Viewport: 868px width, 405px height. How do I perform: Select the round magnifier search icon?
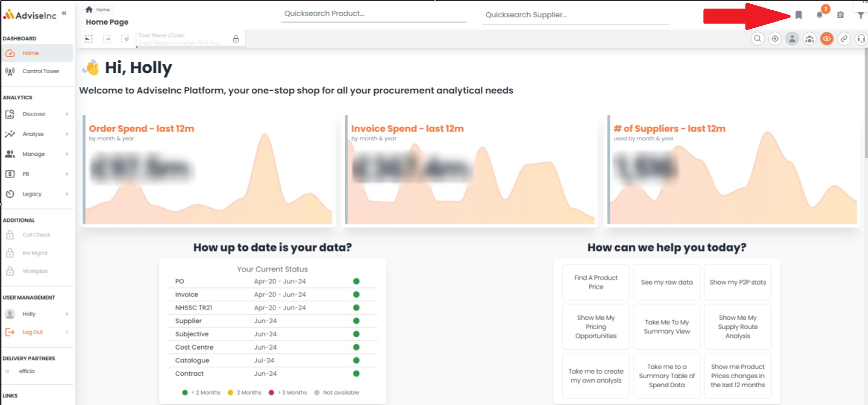758,39
